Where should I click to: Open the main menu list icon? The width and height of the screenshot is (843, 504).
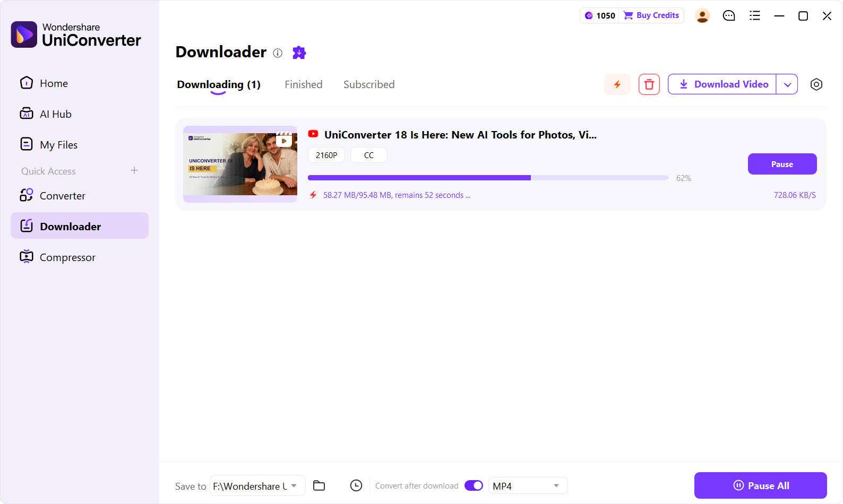point(754,16)
